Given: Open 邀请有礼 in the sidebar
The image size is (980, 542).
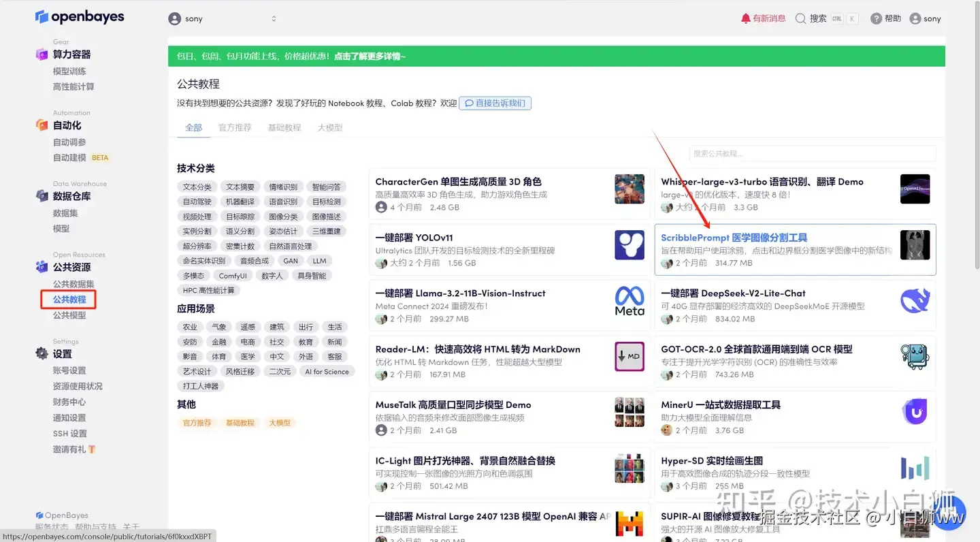Looking at the screenshot, I should pyautogui.click(x=74, y=449).
